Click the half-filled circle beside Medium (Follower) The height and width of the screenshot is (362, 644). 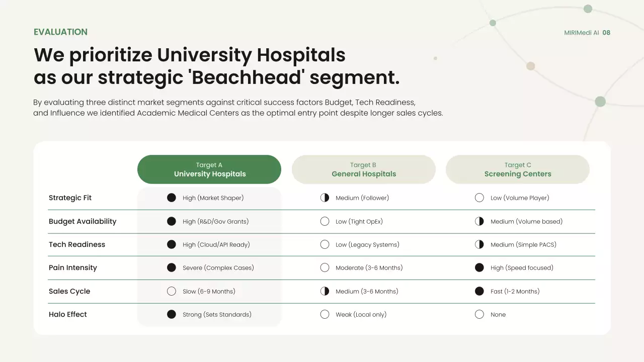tap(325, 198)
